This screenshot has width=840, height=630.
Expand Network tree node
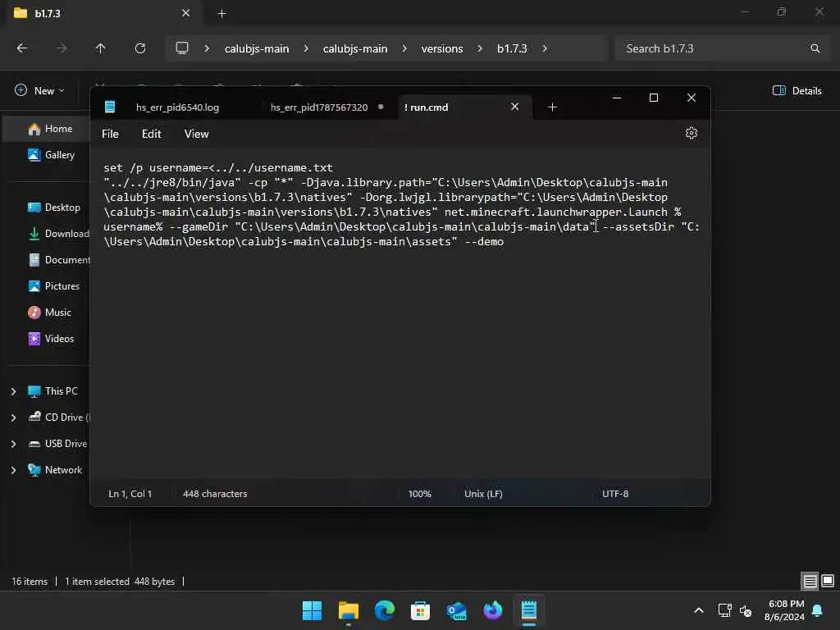coord(13,470)
